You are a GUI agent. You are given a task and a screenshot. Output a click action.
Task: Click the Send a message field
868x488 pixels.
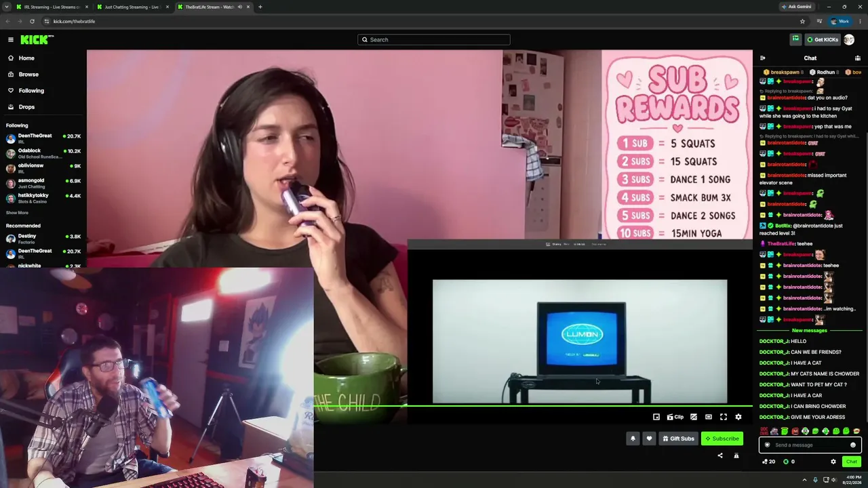[810, 445]
